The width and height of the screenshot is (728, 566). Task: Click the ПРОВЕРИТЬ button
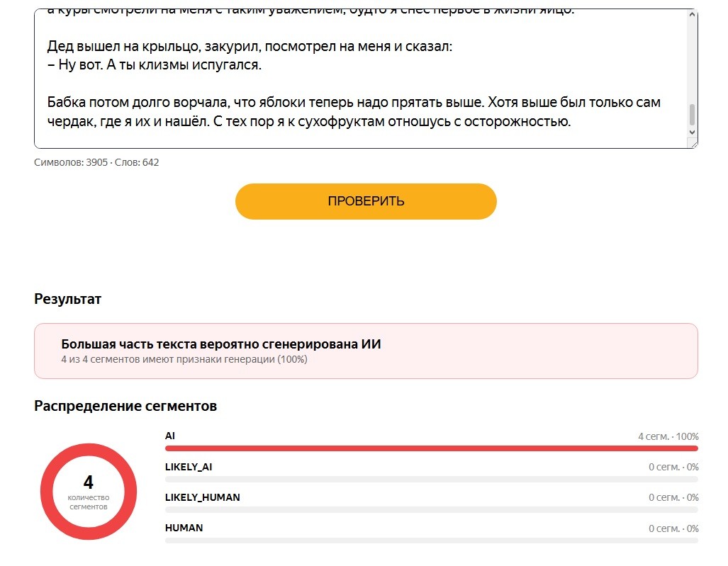pos(366,201)
